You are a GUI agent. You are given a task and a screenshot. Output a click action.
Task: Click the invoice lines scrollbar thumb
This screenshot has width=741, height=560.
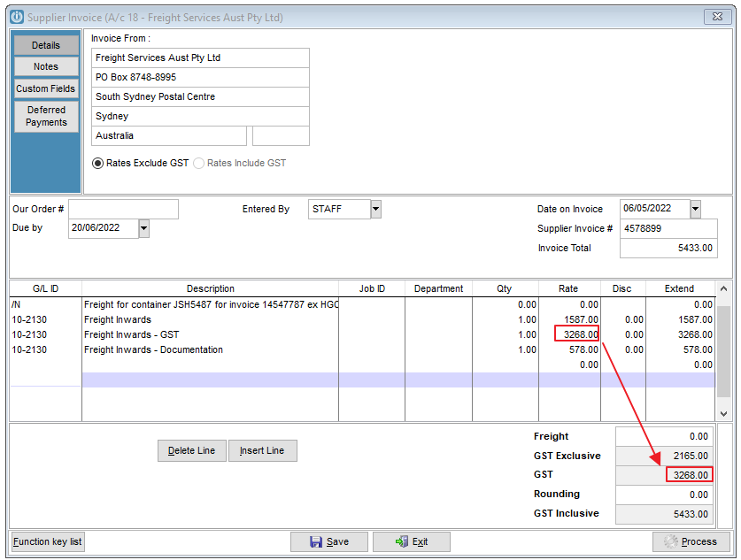[723, 351]
